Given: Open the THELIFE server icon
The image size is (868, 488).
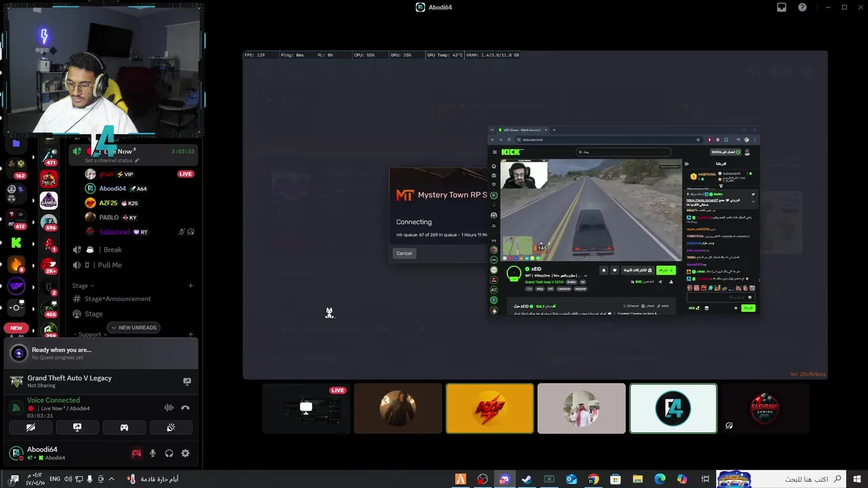Looking at the screenshot, I should click(x=49, y=180).
